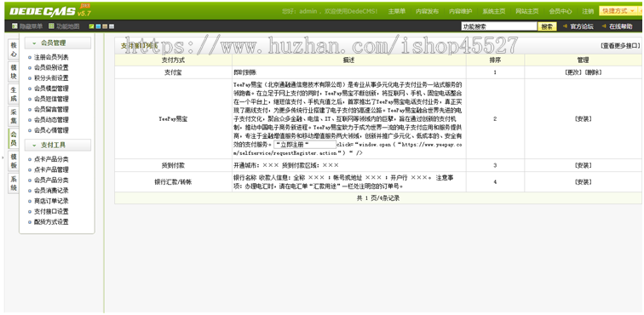Screen dimensions: 644x315
Task: Go to 网站主页 in the top bar
Action: [527, 12]
